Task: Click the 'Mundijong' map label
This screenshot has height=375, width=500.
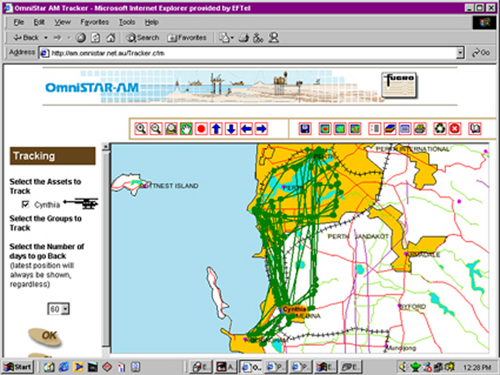Action: click(x=401, y=348)
